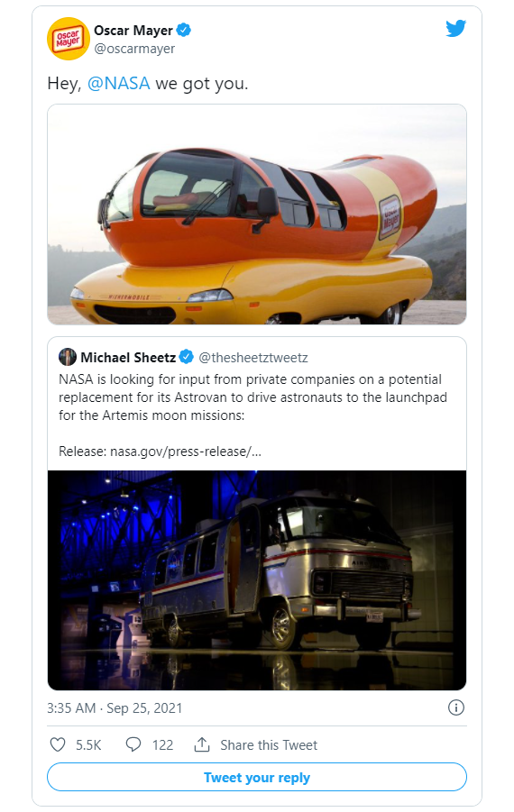Open the Wienermobile photo
The image size is (514, 812).
click(x=257, y=214)
